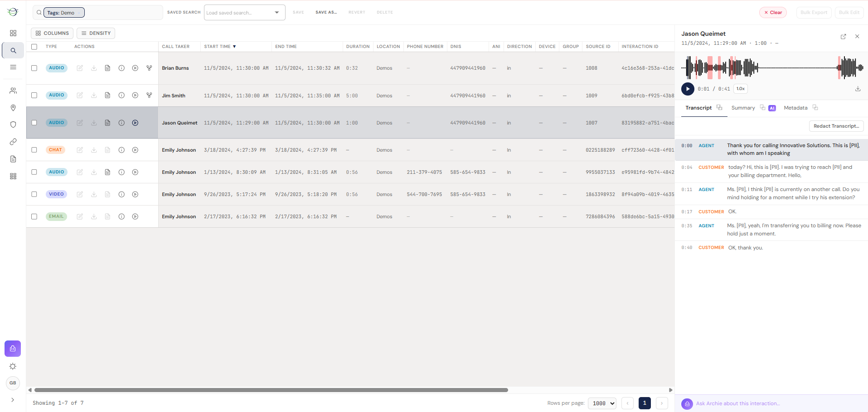Go to page 1 in pagination
This screenshot has width=868, height=412.
tap(645, 403)
